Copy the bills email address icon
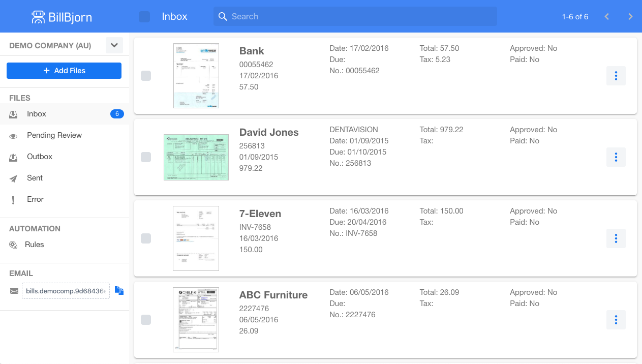Screen dimensions: 642x364 click(119, 291)
